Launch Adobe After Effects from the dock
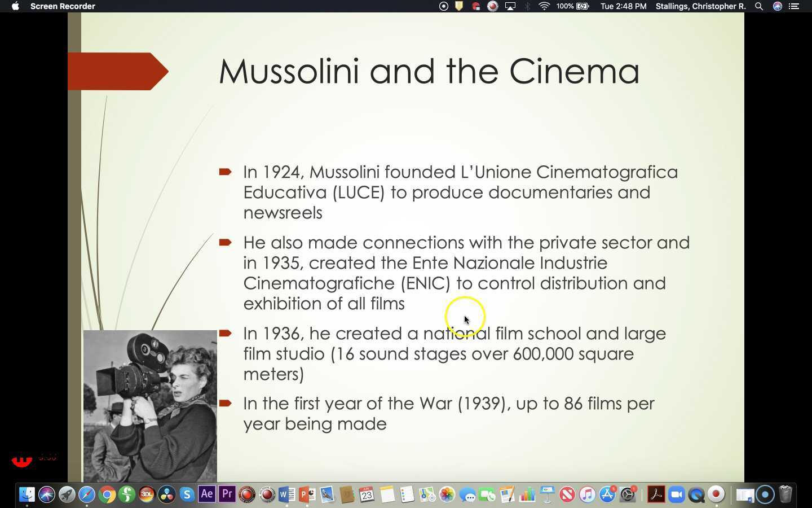 [x=207, y=494]
